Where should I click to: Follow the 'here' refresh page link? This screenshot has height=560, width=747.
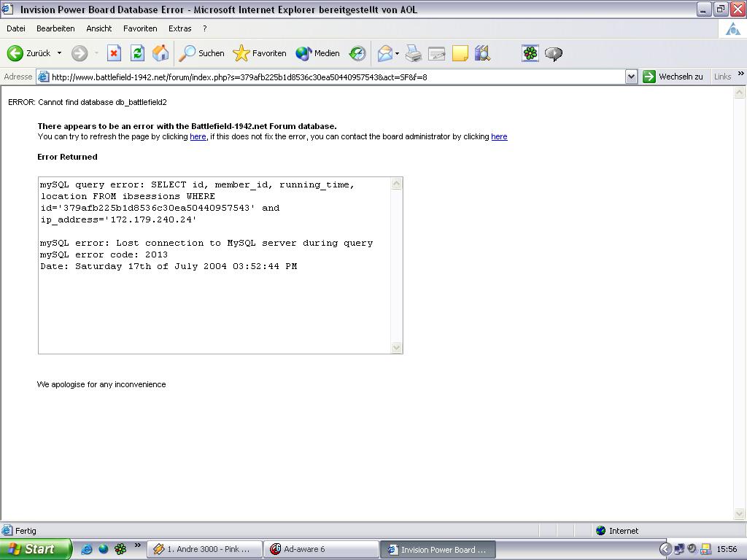(198, 136)
